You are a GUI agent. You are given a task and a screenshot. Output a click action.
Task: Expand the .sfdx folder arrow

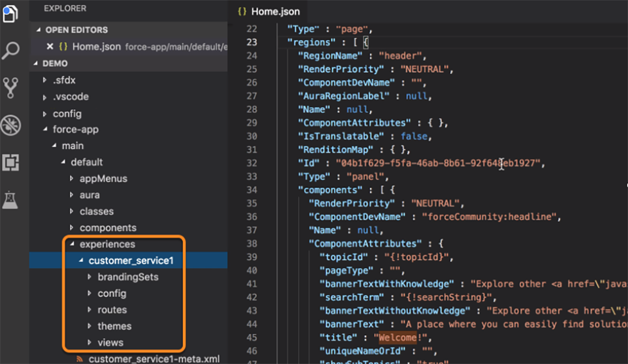pos(45,80)
